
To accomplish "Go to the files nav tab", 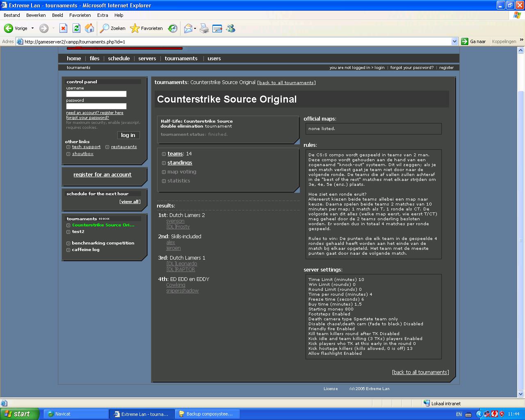I will [x=94, y=58].
